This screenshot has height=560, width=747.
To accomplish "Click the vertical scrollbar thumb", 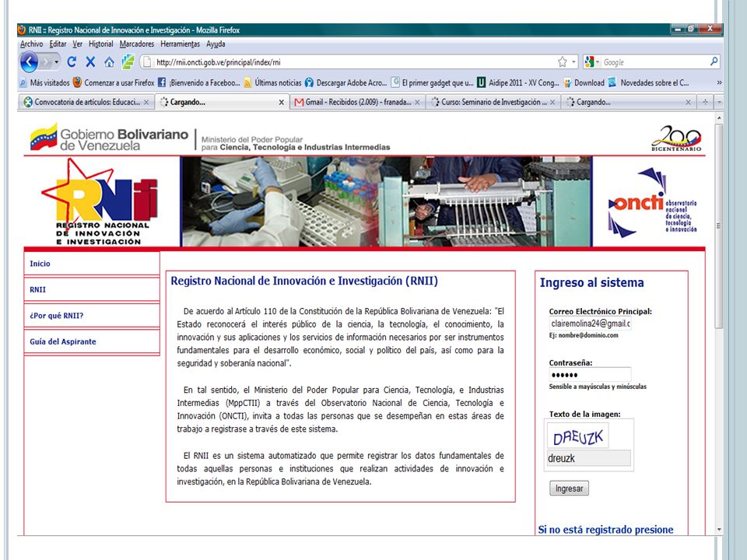I will click(x=719, y=226).
